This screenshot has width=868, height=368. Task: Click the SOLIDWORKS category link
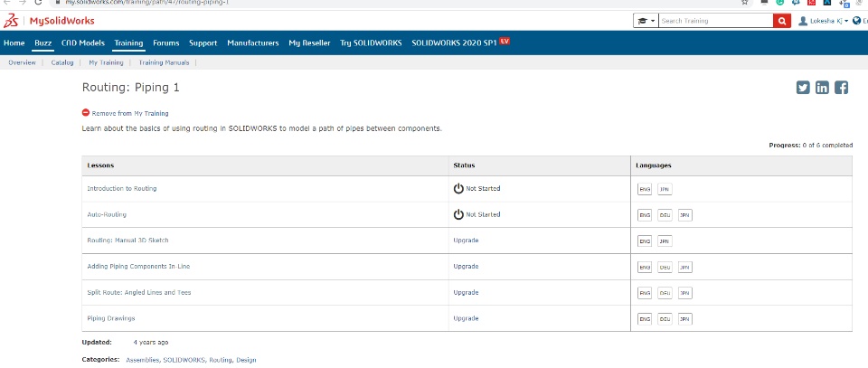pyautogui.click(x=184, y=360)
